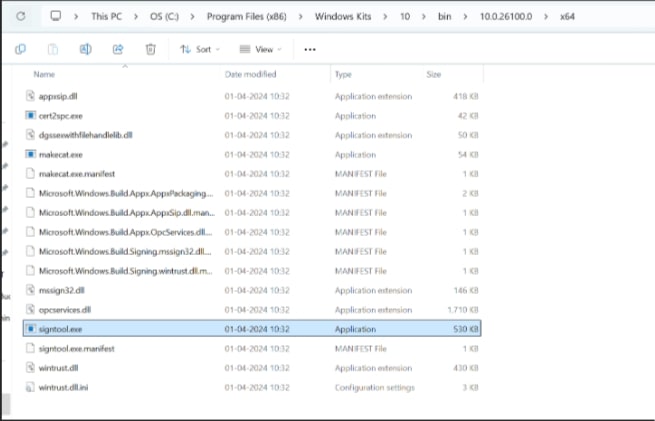Click the Paste icon in toolbar
Image resolution: width=655 pixels, height=421 pixels.
[53, 49]
